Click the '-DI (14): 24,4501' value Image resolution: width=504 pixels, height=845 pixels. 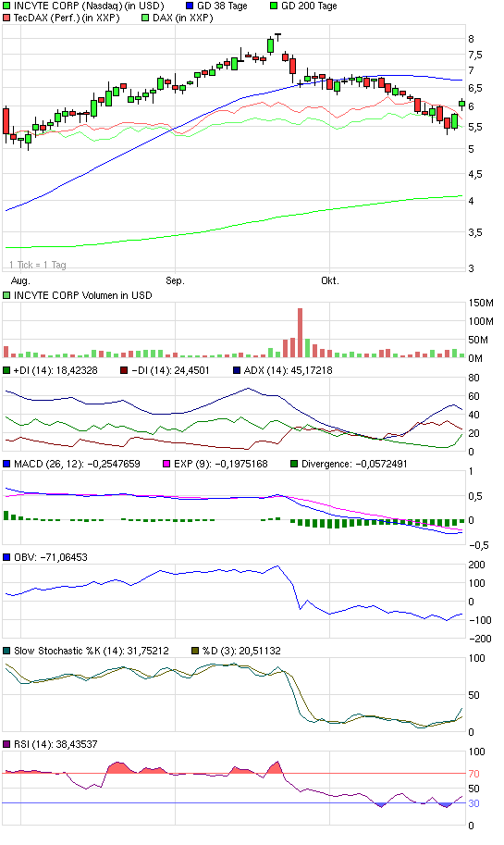(x=170, y=370)
